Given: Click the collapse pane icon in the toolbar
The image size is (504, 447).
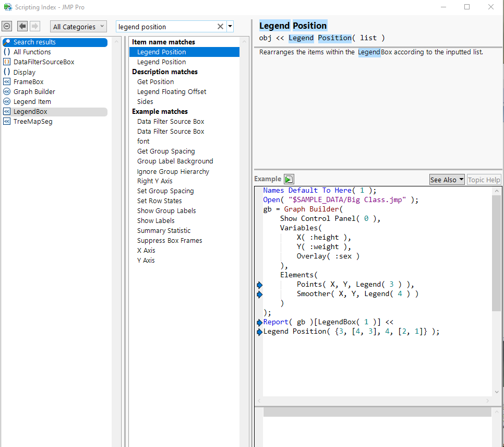Looking at the screenshot, I should [7, 26].
